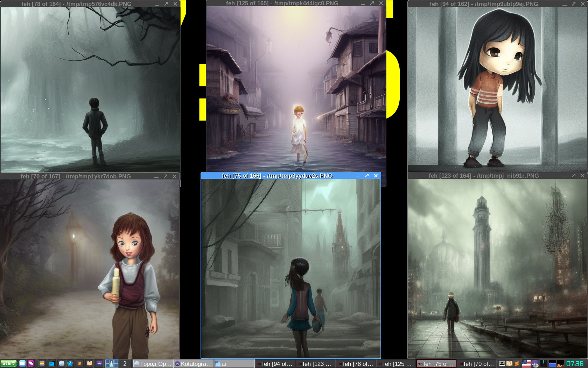The image size is (588, 368).
Task: Click the title bar of feh [125 of 165]
Action: [x=282, y=3]
